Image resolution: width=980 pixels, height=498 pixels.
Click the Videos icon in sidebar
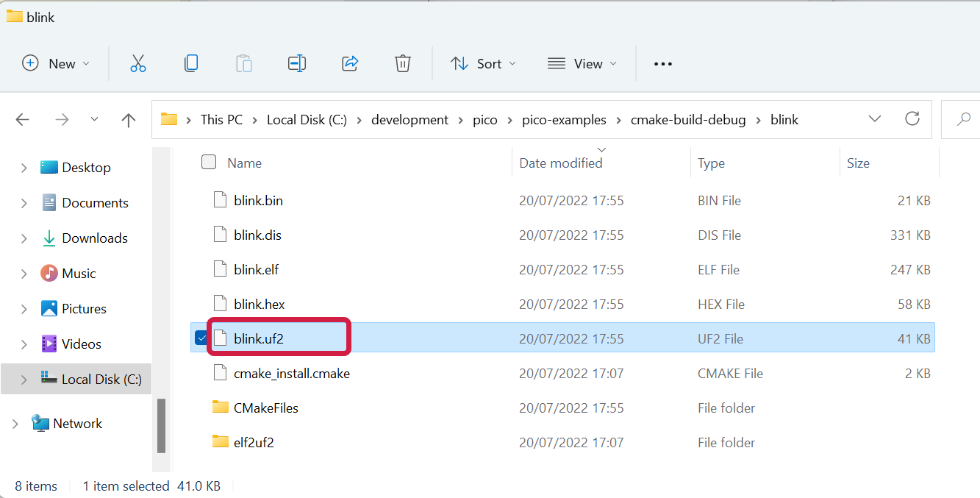click(49, 344)
